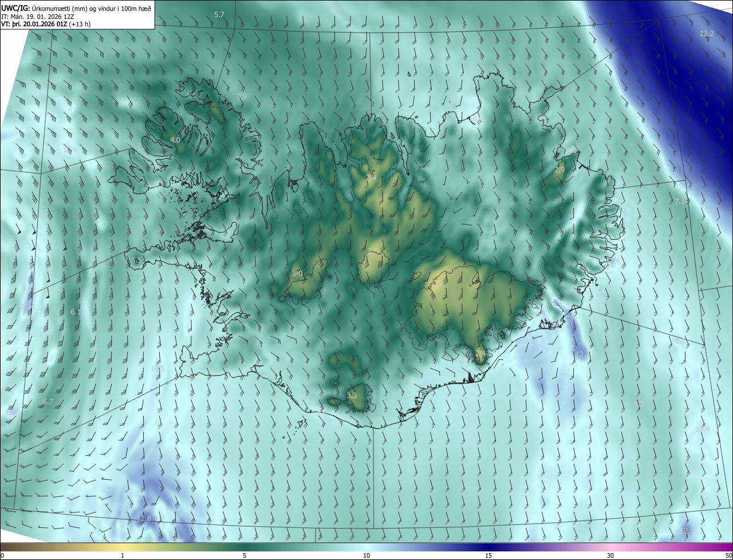
Task: Click the color scale tick label 0
Action: (2, 555)
